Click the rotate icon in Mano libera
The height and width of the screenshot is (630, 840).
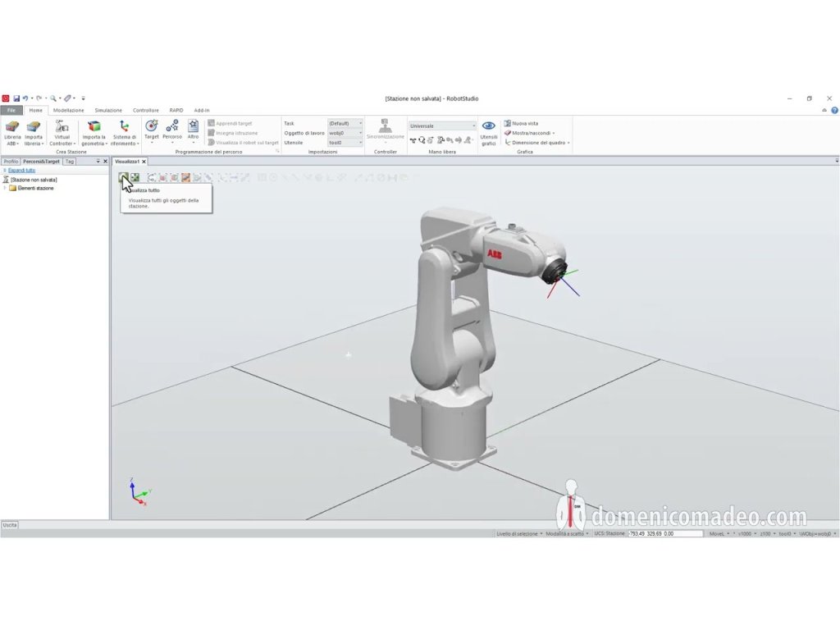pyautogui.click(x=422, y=140)
